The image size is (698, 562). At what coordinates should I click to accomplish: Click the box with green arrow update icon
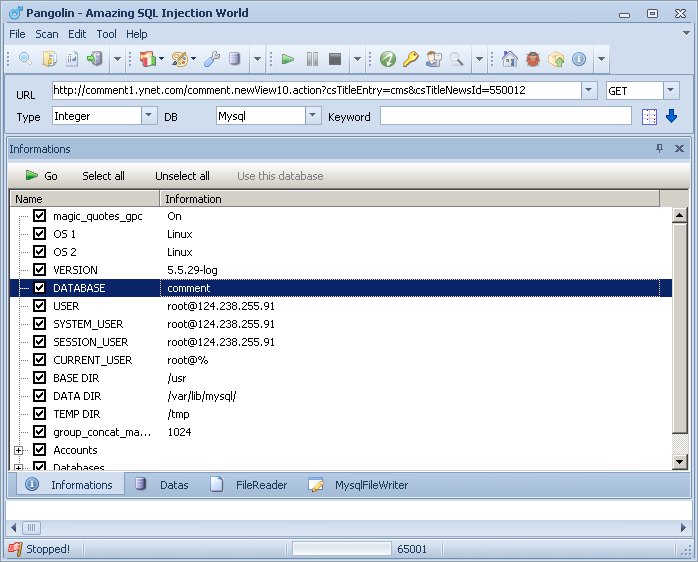pos(556,59)
